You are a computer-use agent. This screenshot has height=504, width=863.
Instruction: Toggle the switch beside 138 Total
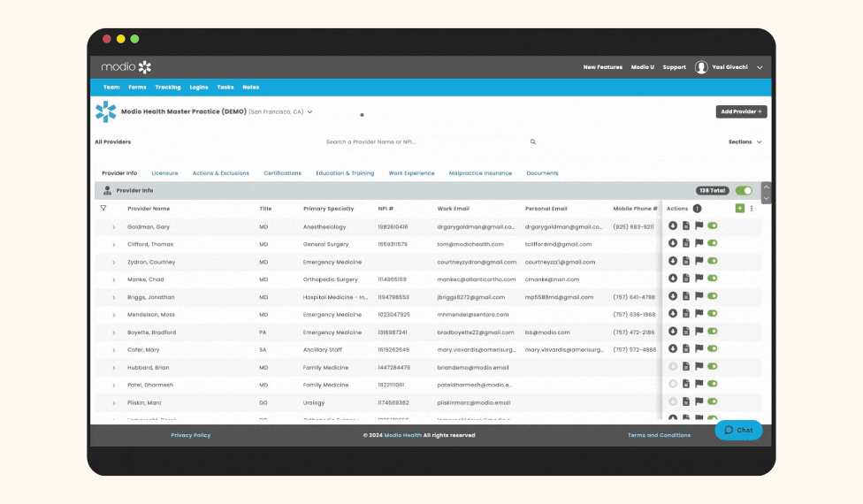(744, 190)
